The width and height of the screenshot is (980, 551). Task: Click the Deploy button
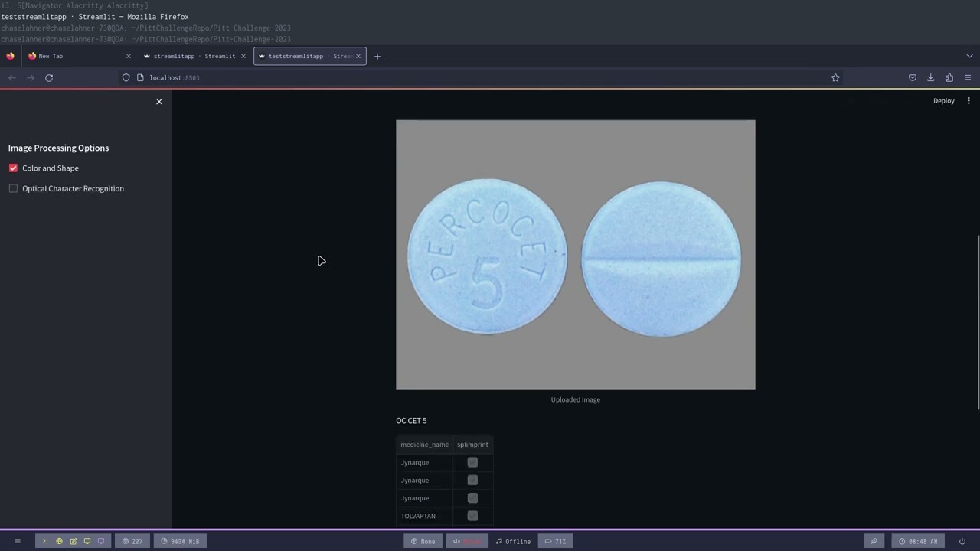point(943,101)
